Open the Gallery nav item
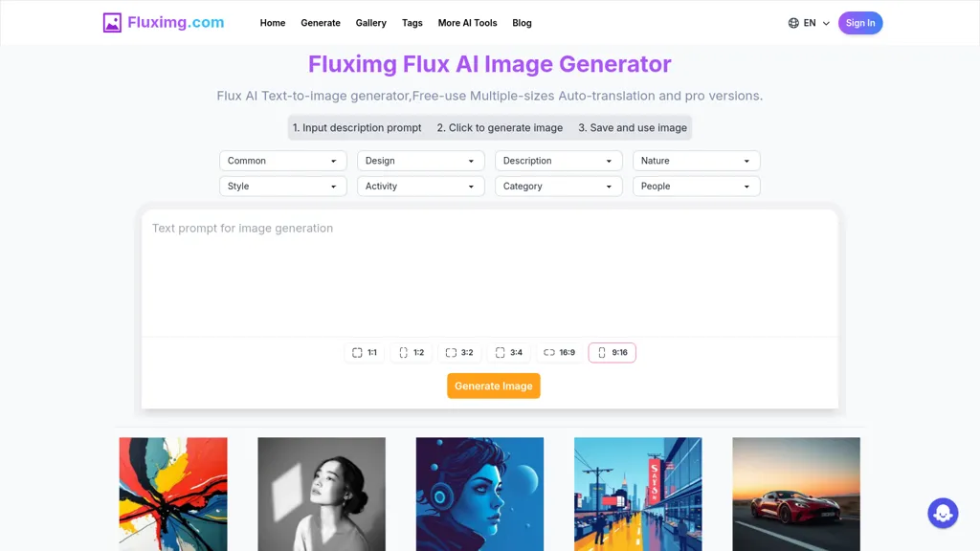 (370, 23)
